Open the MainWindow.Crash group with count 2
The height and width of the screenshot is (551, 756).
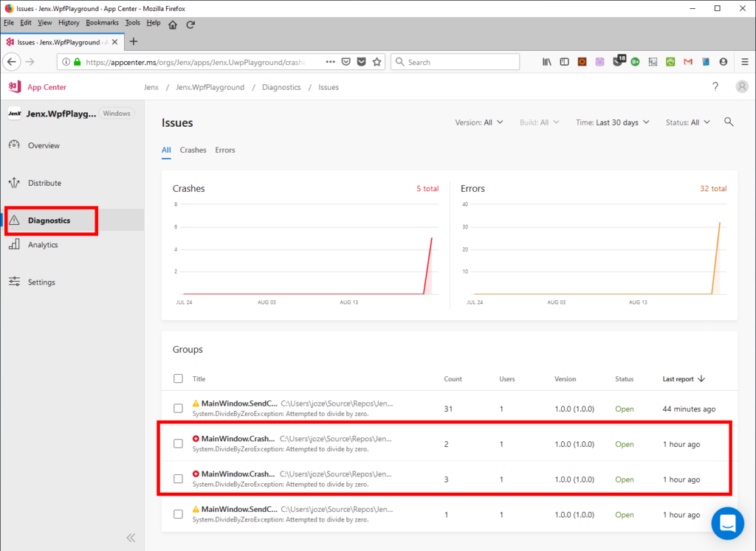pos(238,439)
